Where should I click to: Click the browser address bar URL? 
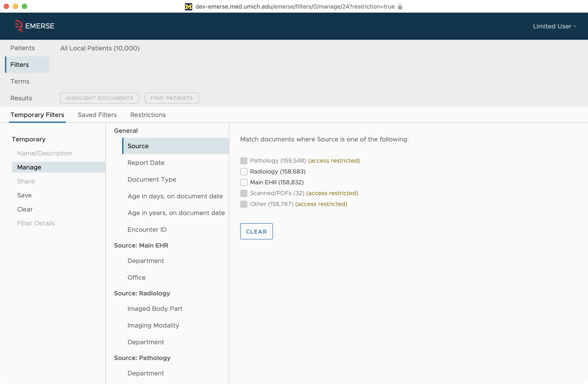point(295,7)
